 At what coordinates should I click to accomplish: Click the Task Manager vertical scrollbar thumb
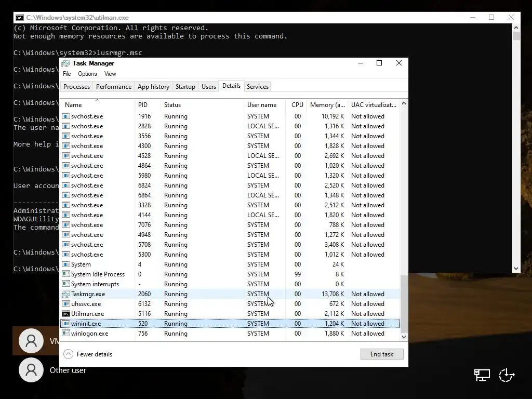(x=404, y=303)
